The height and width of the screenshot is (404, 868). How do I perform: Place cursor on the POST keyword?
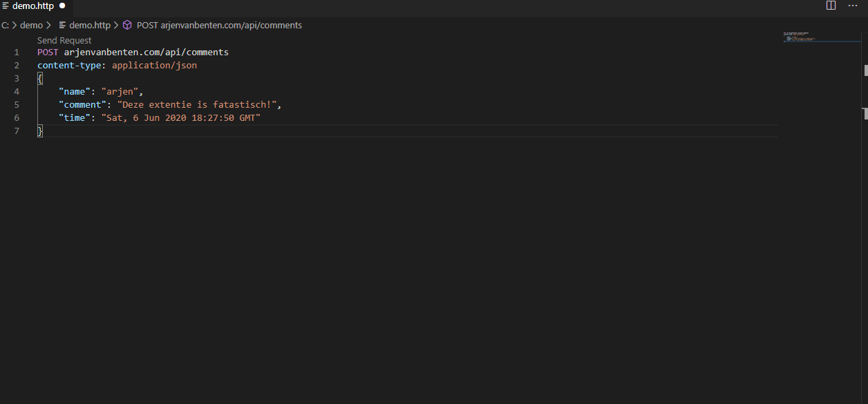pos(48,52)
